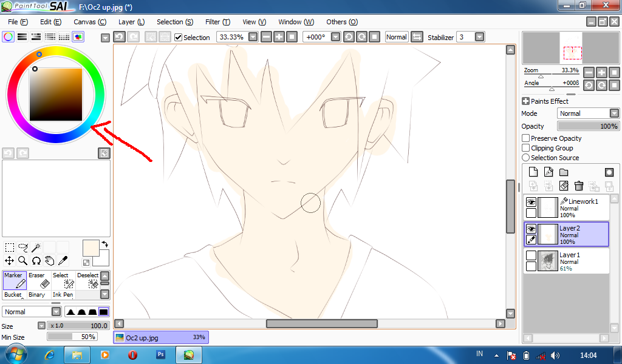The image size is (622, 364).
Task: Open the brush Size multiplier dropdown
Action: (x=41, y=326)
